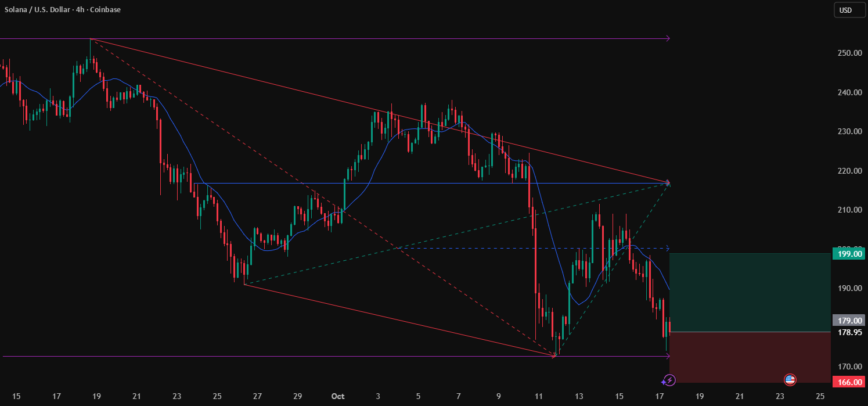The image size is (868, 406).
Task: Click date 15 at left end of time axis
Action: click(16, 397)
